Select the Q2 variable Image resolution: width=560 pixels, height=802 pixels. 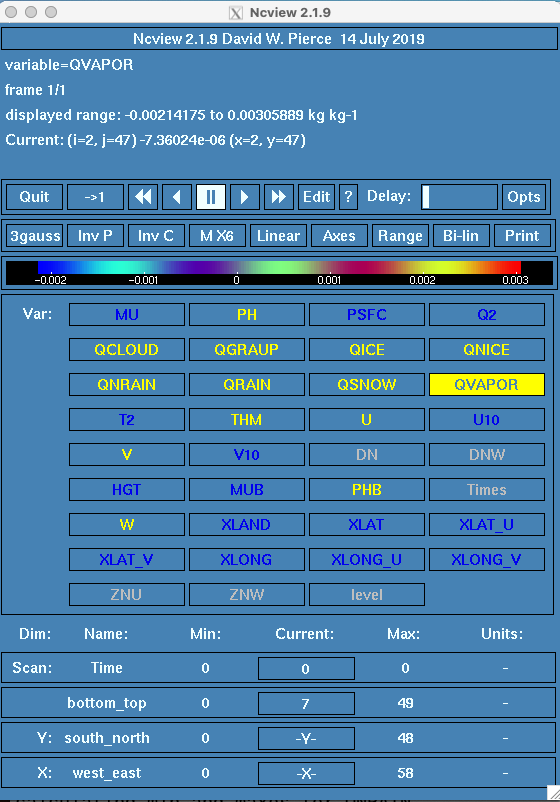pos(487,315)
